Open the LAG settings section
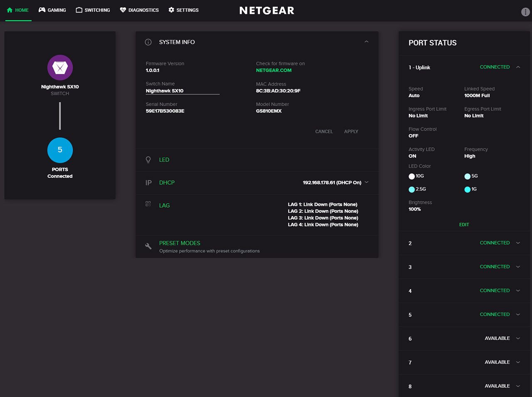 coord(164,206)
